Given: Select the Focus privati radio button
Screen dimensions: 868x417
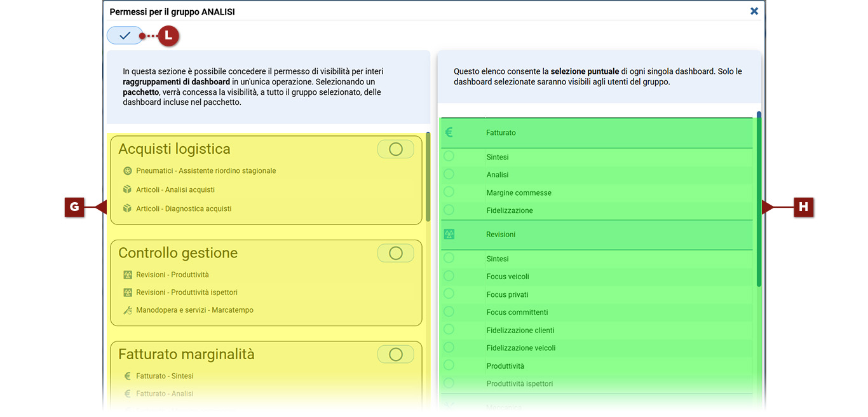Looking at the screenshot, I should point(449,294).
